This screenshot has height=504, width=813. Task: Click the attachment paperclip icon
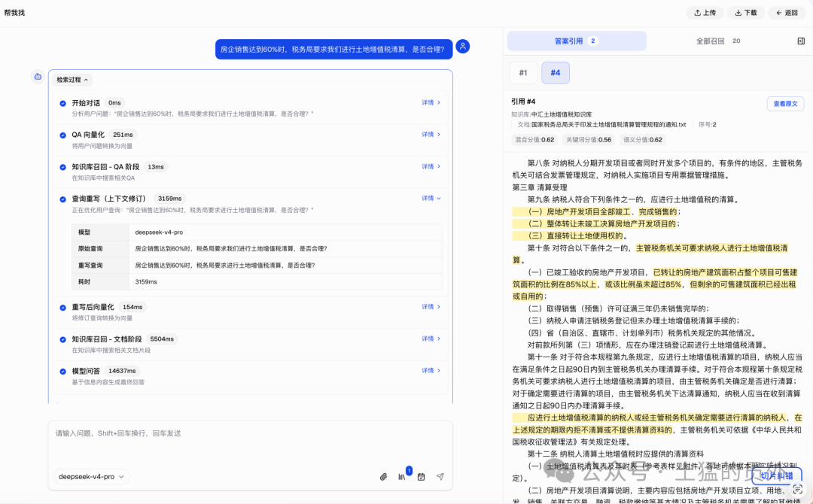point(383,477)
